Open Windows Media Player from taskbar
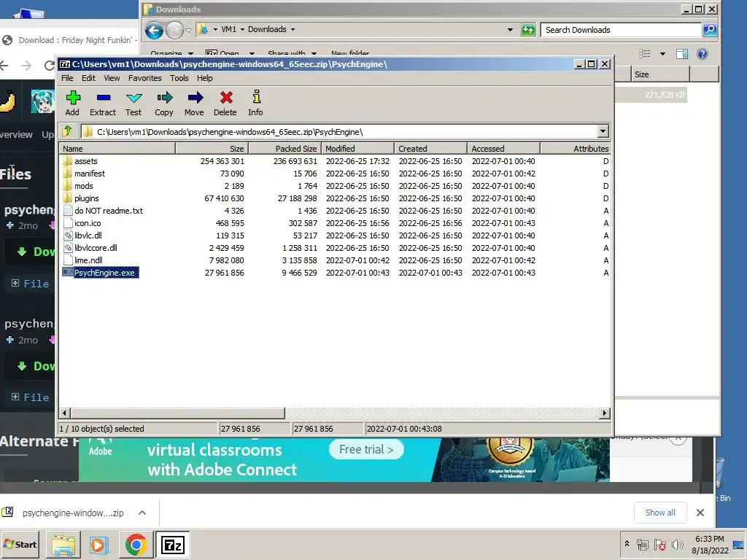The width and height of the screenshot is (747, 560). [99, 545]
